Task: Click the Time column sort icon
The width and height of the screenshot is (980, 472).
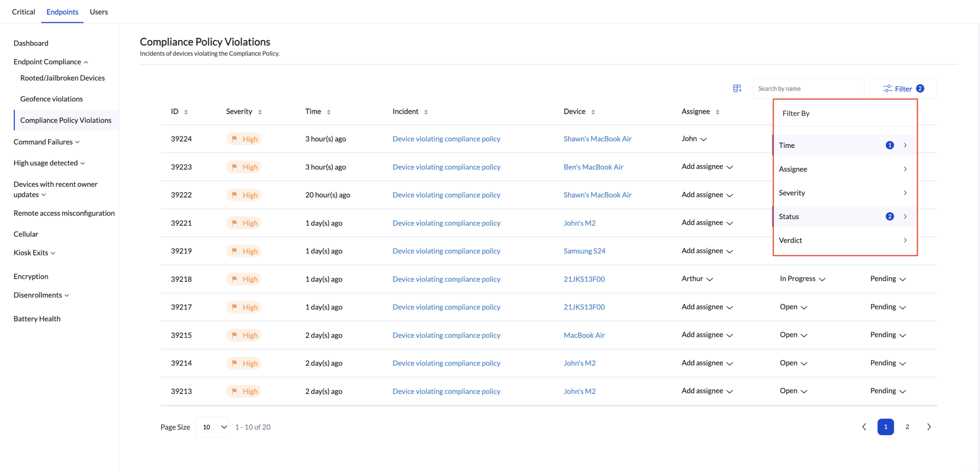Action: [329, 111]
